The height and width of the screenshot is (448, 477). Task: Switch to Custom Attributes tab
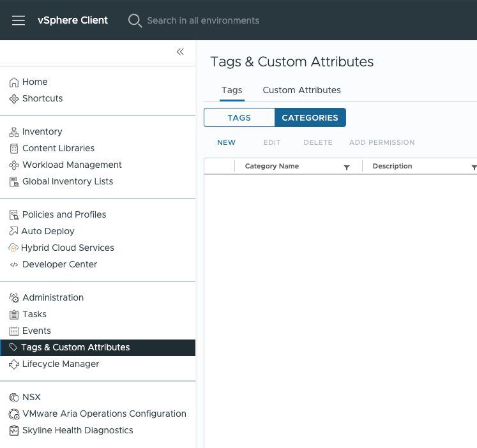301,90
